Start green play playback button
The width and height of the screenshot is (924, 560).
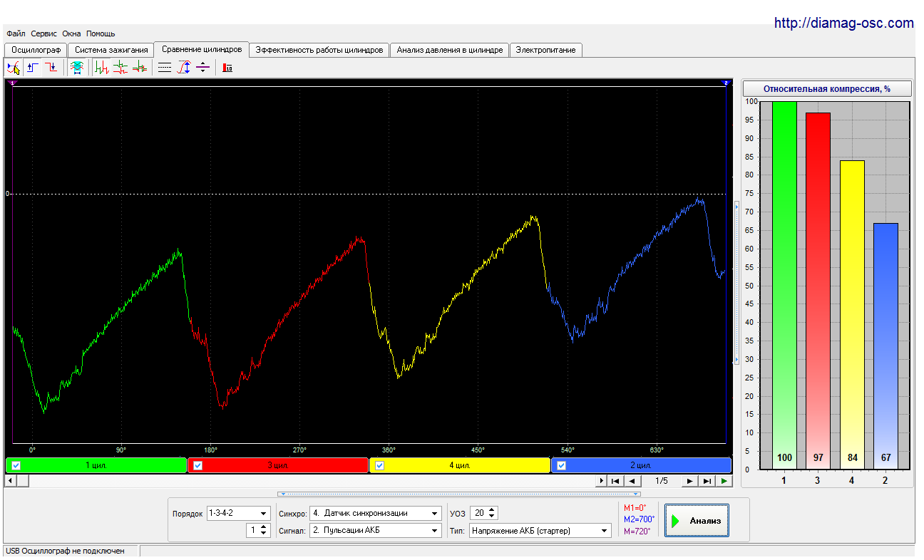click(724, 481)
